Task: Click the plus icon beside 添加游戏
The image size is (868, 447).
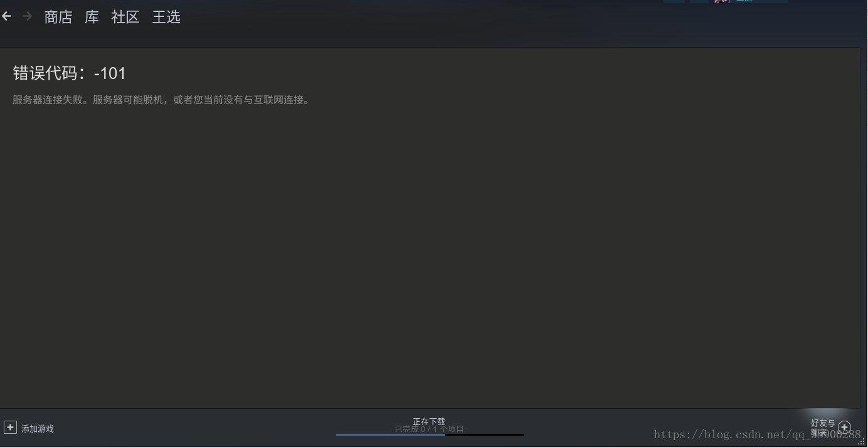Action: tap(10, 428)
